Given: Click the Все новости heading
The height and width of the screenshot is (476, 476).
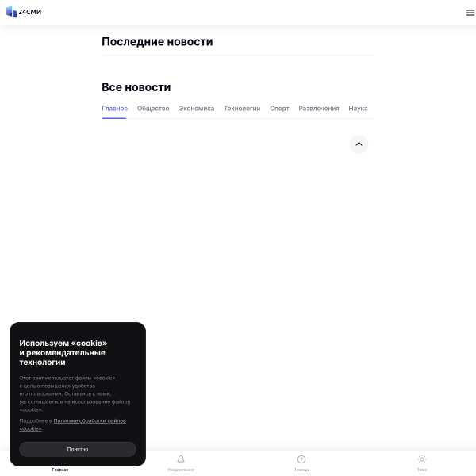Looking at the screenshot, I should [x=136, y=87].
